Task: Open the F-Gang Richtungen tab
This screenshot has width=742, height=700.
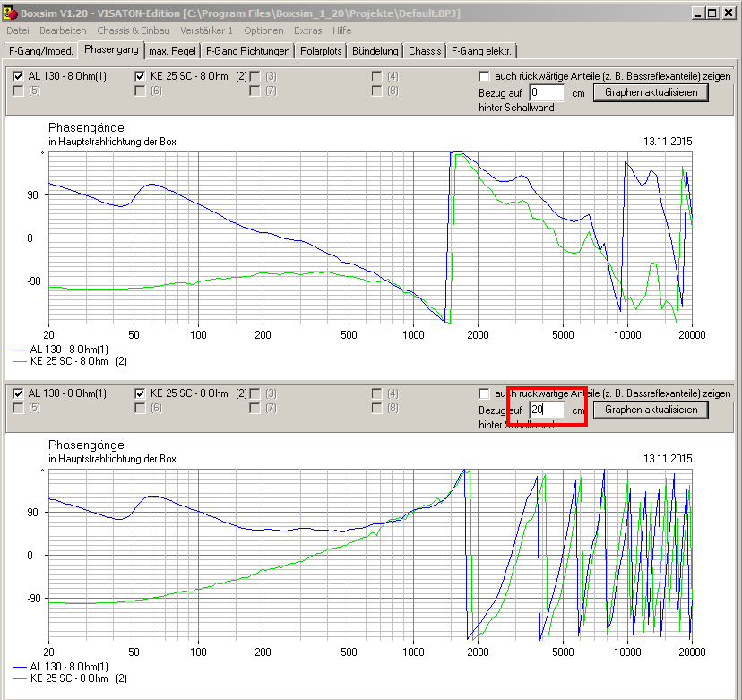Action: click(247, 51)
